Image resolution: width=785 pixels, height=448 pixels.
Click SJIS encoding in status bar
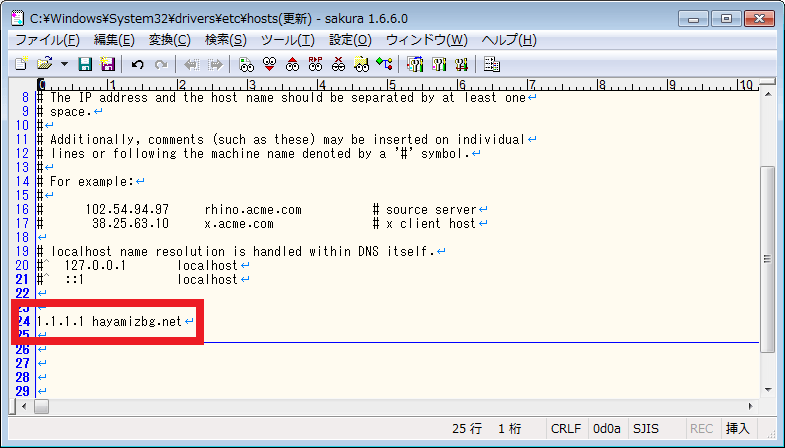646,428
